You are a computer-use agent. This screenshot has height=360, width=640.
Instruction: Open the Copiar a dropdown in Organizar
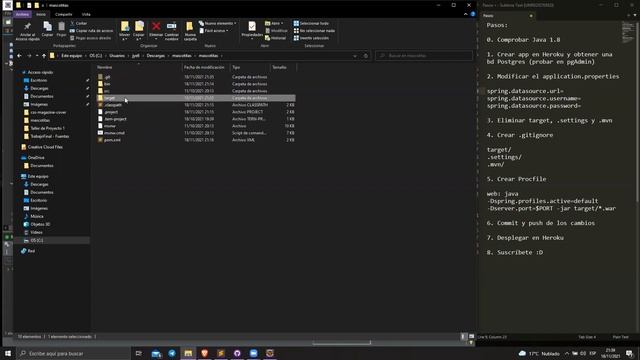point(139,31)
